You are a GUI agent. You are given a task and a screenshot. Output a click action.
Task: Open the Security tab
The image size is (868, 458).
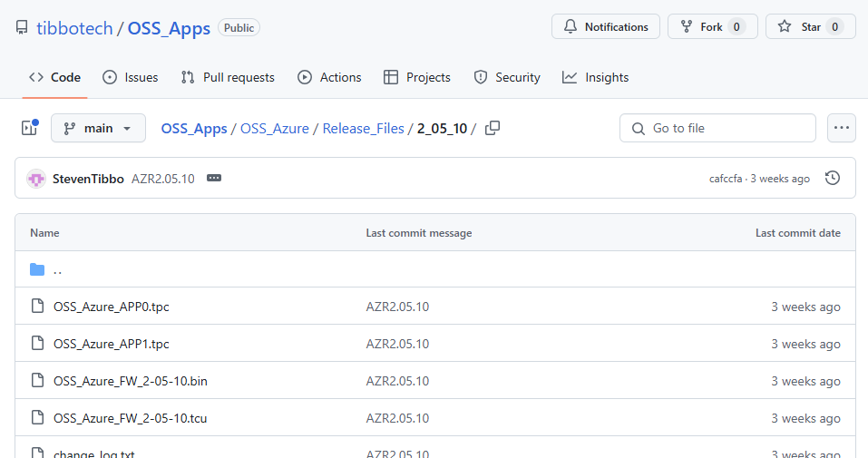coord(507,77)
